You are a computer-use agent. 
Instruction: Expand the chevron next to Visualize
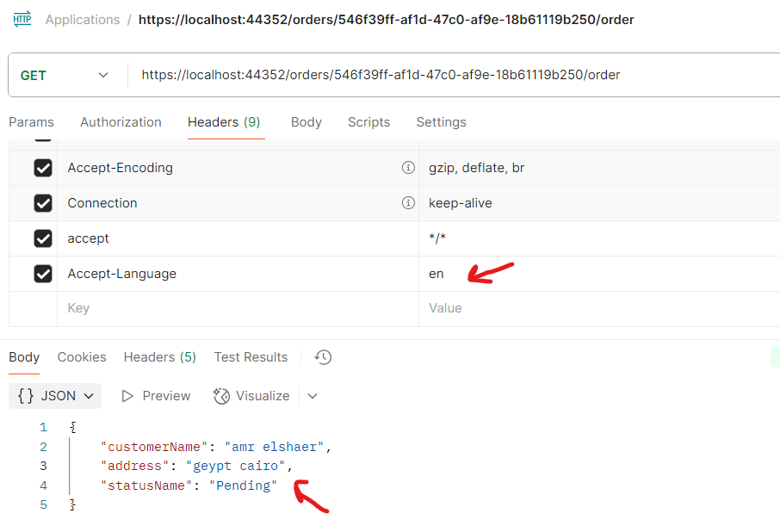coord(313,396)
